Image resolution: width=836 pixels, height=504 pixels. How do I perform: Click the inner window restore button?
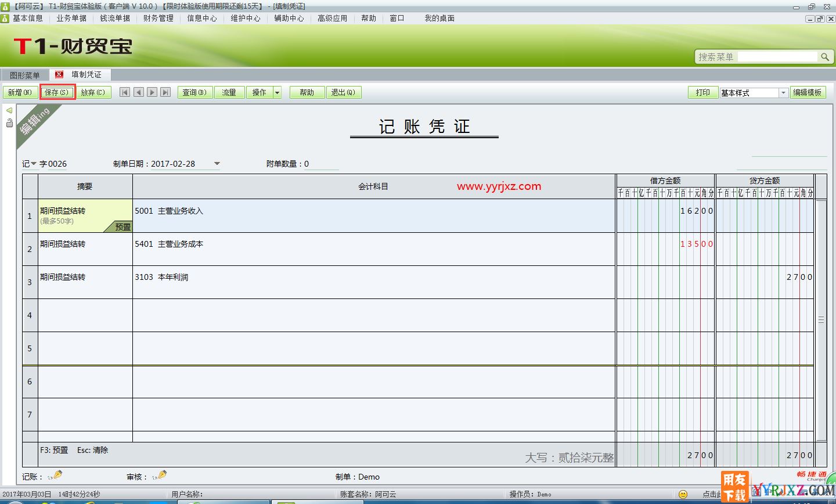(820, 19)
